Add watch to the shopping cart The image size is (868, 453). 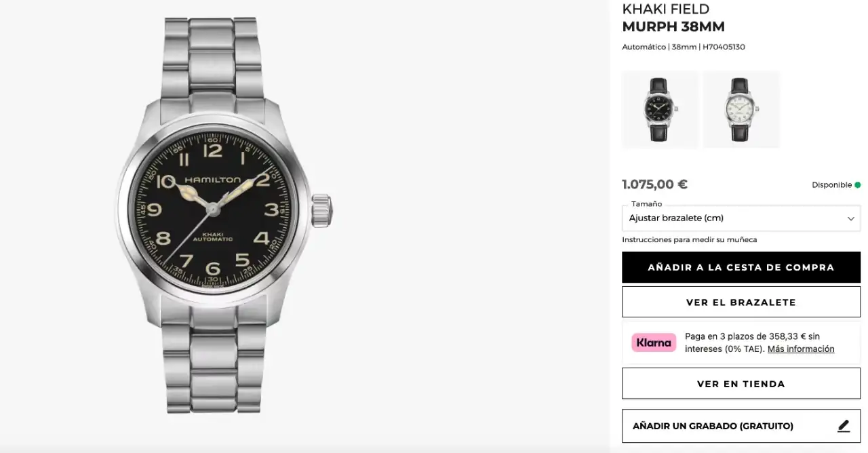[741, 267]
